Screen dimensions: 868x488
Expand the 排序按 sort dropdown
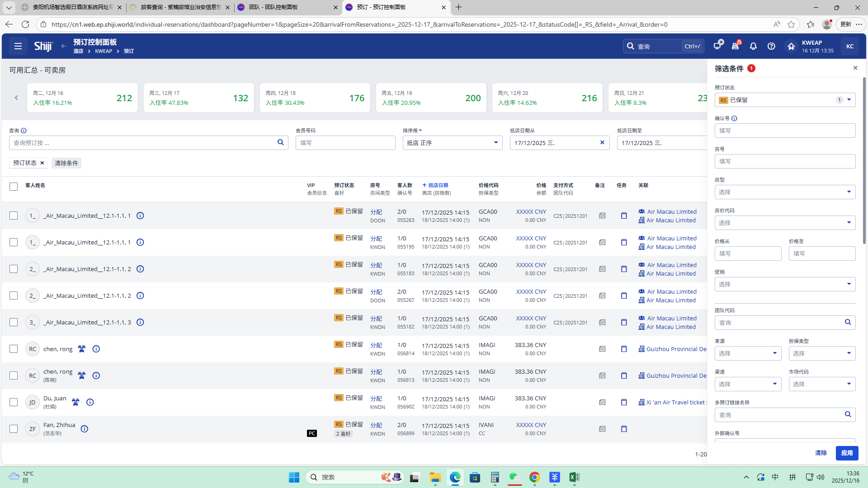(x=452, y=143)
